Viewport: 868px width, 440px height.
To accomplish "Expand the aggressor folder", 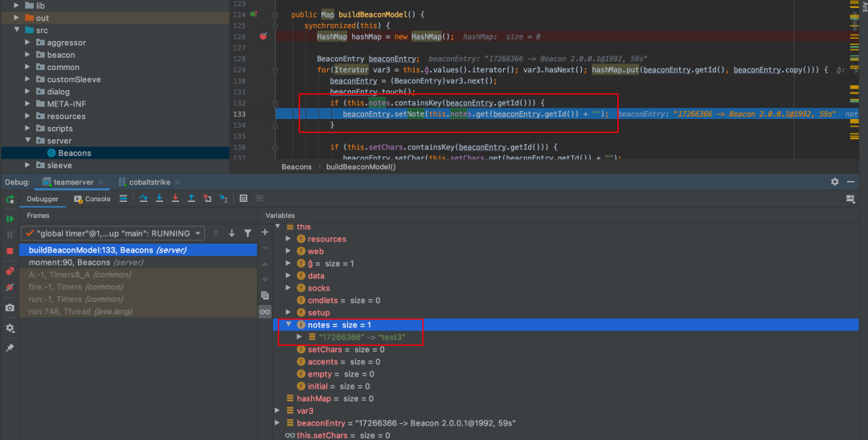I will click(x=28, y=42).
